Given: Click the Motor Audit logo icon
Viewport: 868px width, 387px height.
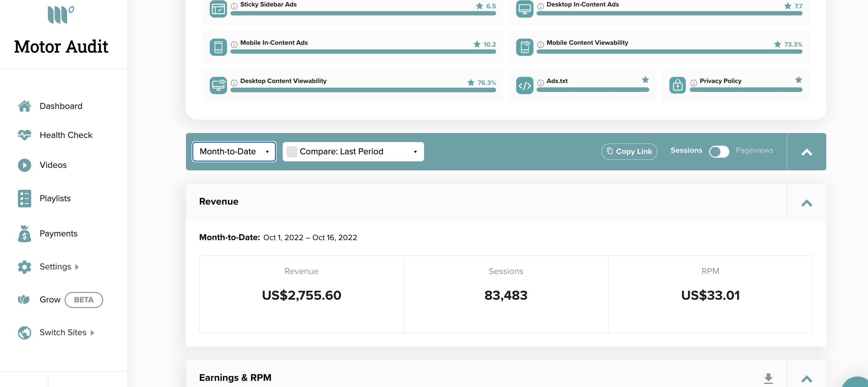Looking at the screenshot, I should point(61,15).
